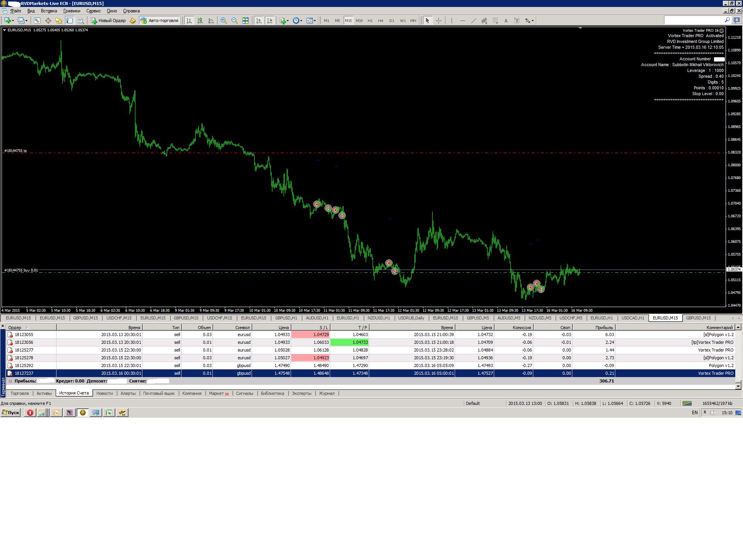Open the Navigator folder-star icon
The width and height of the screenshot is (743, 560).
(59, 20)
